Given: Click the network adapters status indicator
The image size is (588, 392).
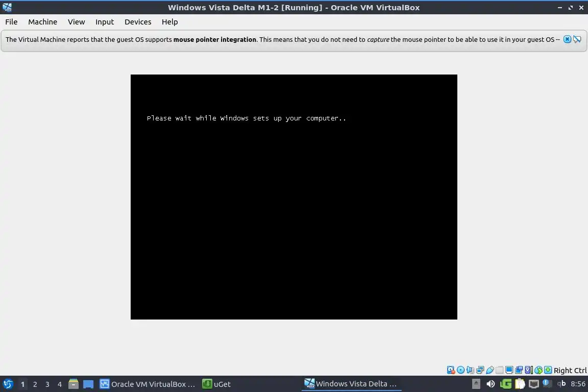Looking at the screenshot, I should pos(480,370).
